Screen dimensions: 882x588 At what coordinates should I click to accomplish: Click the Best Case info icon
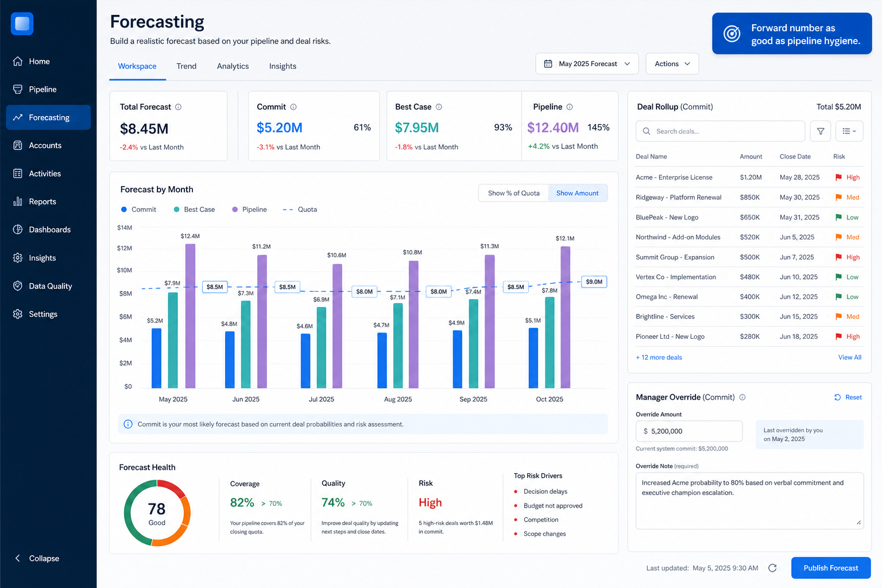[x=439, y=107]
